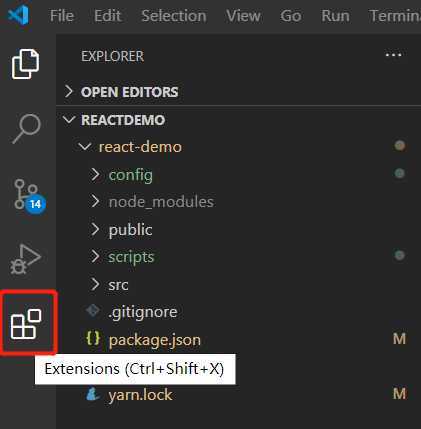Click the package.json braces file icon
This screenshot has width=421, height=429.
tap(93, 339)
